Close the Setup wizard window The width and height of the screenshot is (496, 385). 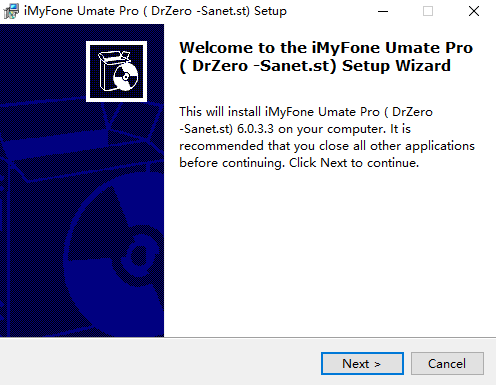pos(474,11)
